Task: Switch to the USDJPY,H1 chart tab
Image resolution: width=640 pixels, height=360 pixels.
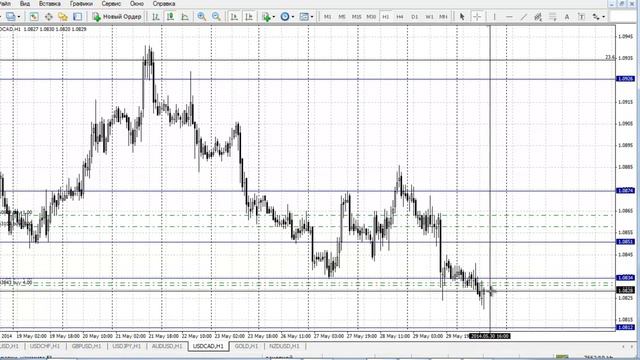Action: (127, 346)
